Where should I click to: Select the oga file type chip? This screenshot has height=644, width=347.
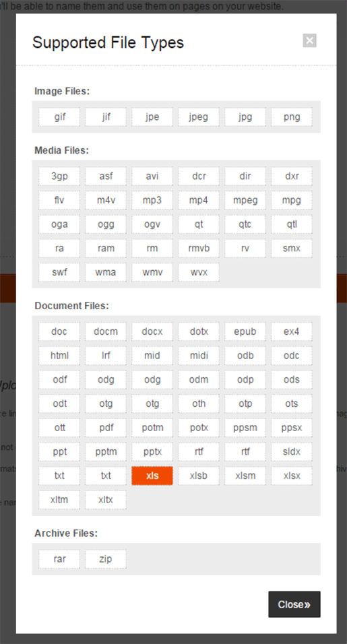[59, 224]
